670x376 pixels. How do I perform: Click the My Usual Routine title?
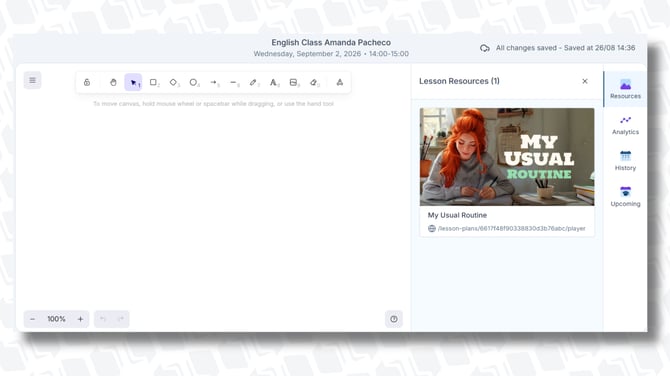coord(457,215)
